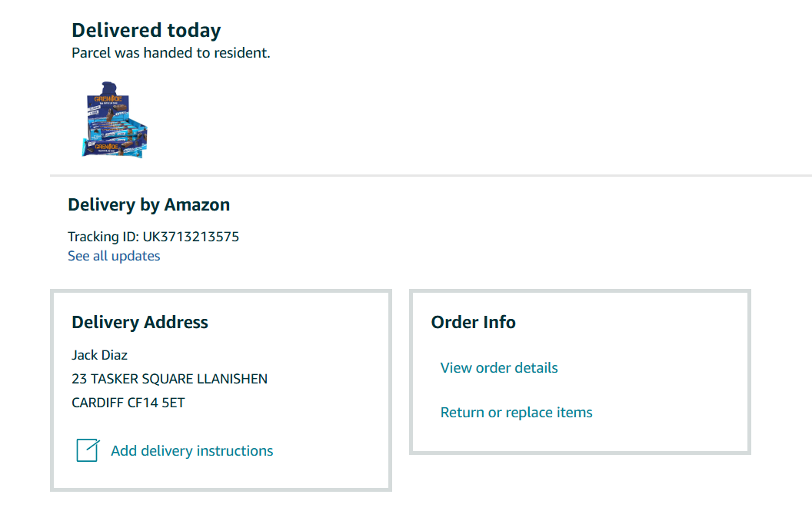Click the Delivered today heading
Screen dimensions: 812x521
pyautogui.click(x=146, y=31)
